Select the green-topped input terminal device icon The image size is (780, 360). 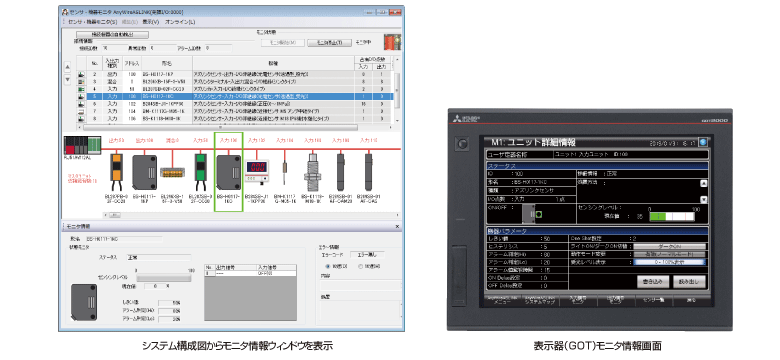[x=201, y=172]
